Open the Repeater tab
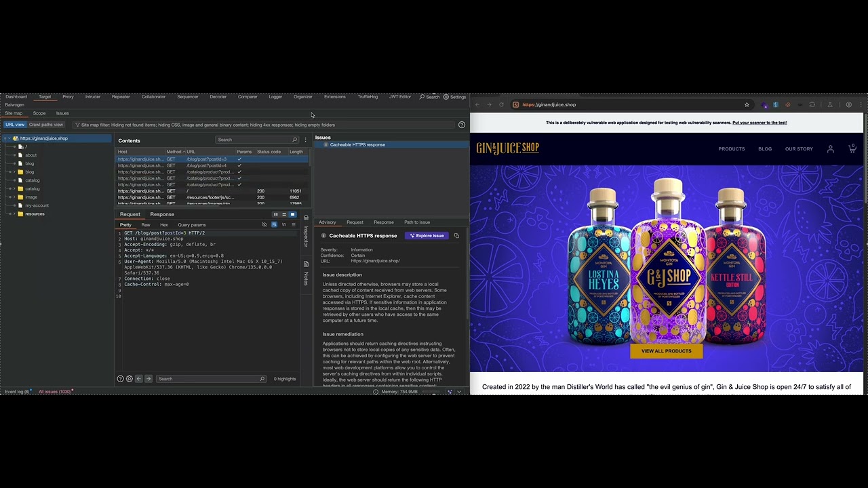 tap(121, 97)
